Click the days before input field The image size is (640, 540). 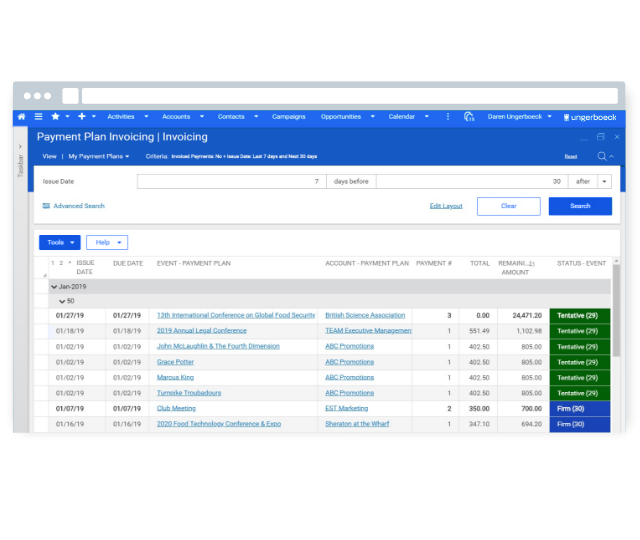(x=231, y=181)
